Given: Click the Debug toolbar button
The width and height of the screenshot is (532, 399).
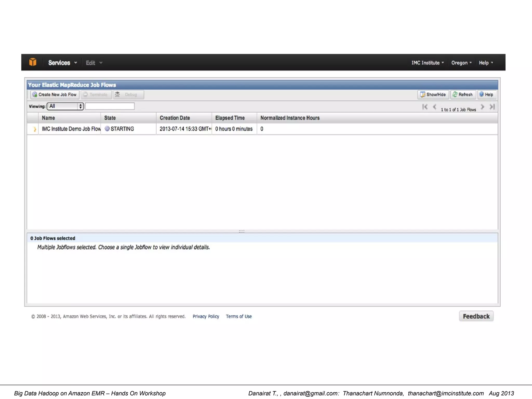Looking at the screenshot, I should 128,95.
